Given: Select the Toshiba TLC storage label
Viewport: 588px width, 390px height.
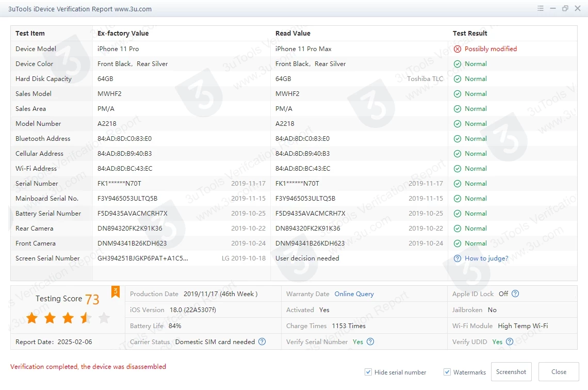Looking at the screenshot, I should point(425,79).
